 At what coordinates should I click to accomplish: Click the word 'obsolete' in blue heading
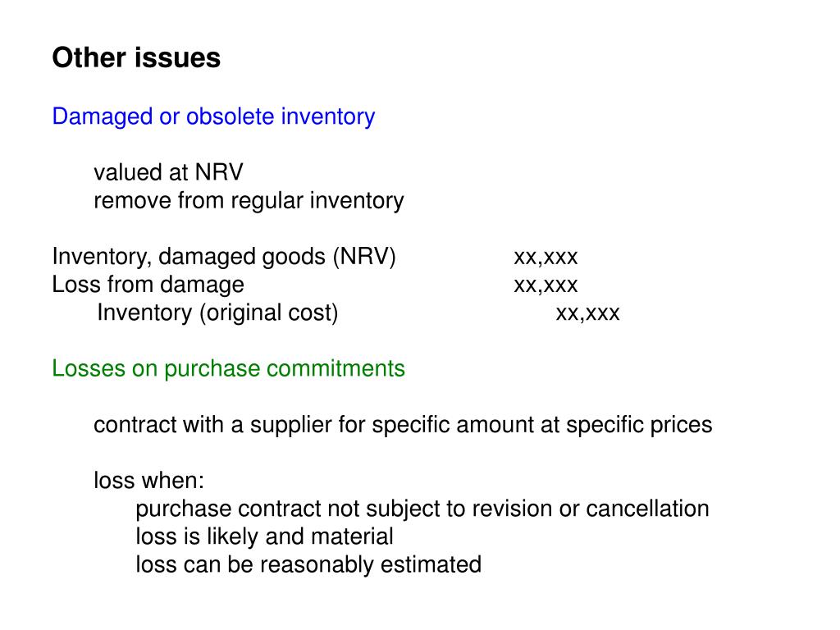[x=231, y=116]
